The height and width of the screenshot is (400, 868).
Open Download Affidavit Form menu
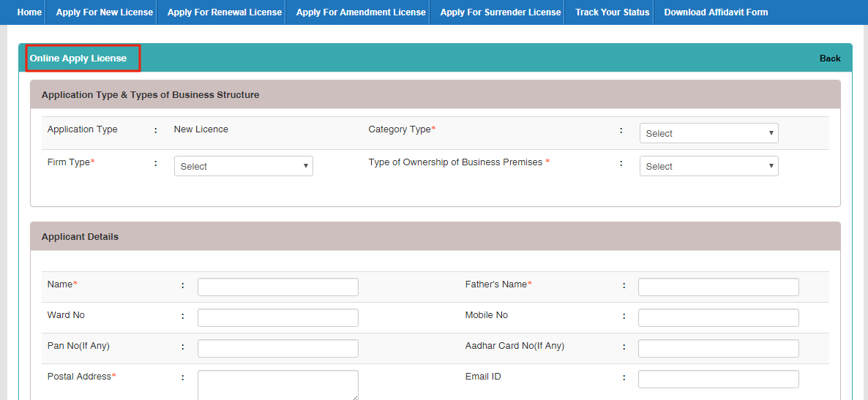coord(716,12)
